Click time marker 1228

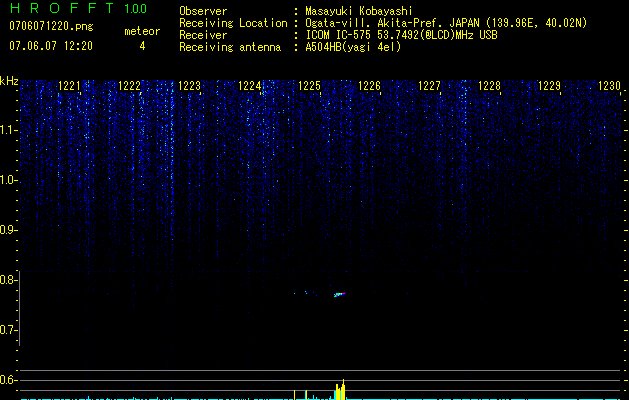(489, 86)
